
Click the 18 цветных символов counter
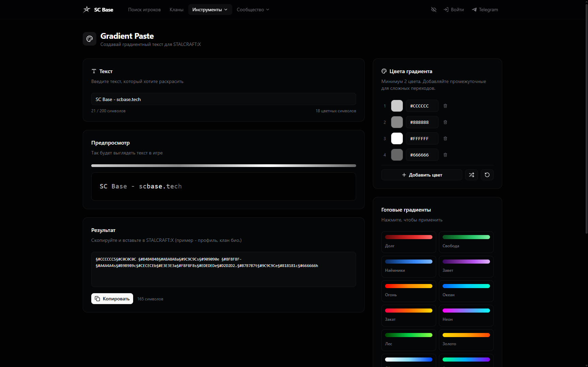click(x=336, y=111)
